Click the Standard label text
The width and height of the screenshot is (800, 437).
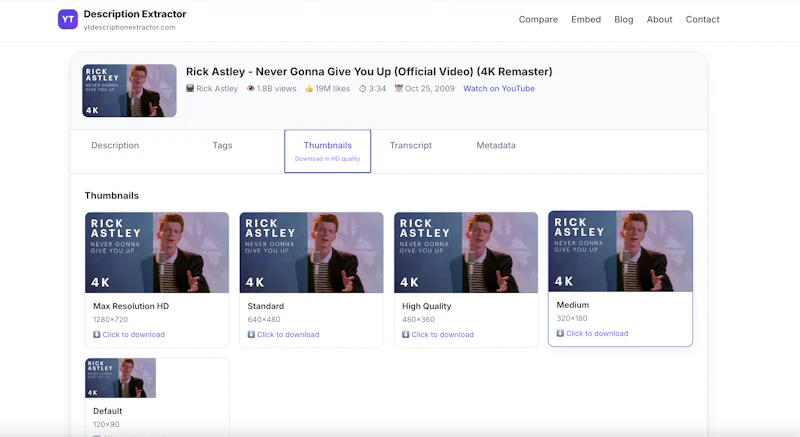pos(266,306)
